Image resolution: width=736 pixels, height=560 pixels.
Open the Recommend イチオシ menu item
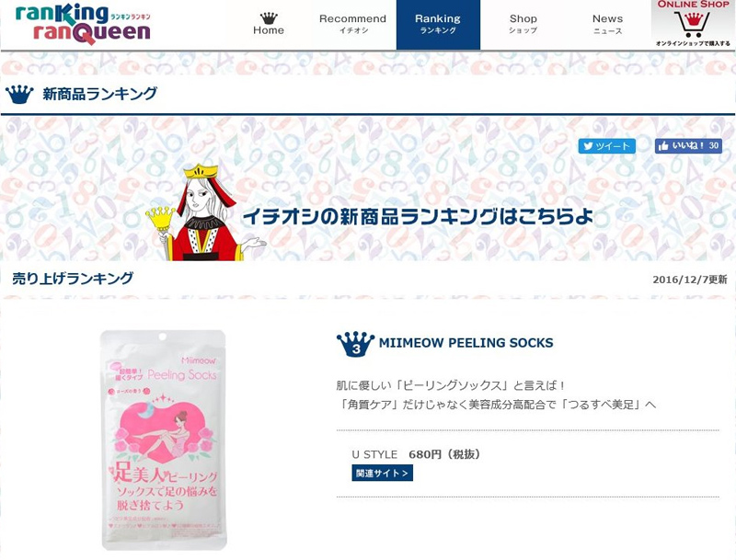(353, 25)
